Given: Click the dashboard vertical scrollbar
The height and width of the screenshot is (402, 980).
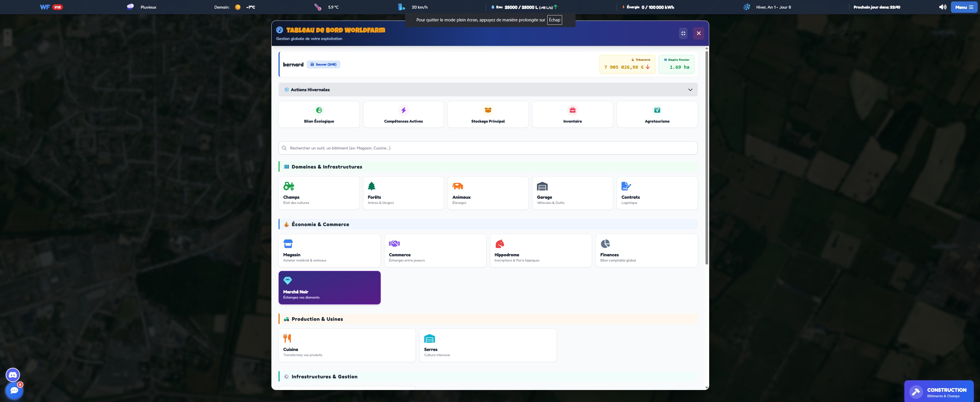Looking at the screenshot, I should [706, 158].
